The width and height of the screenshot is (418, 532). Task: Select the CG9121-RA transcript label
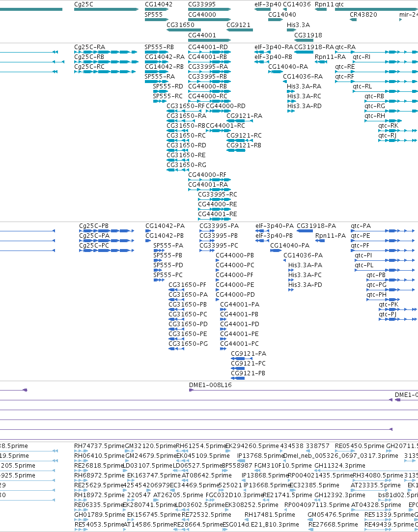[244, 116]
